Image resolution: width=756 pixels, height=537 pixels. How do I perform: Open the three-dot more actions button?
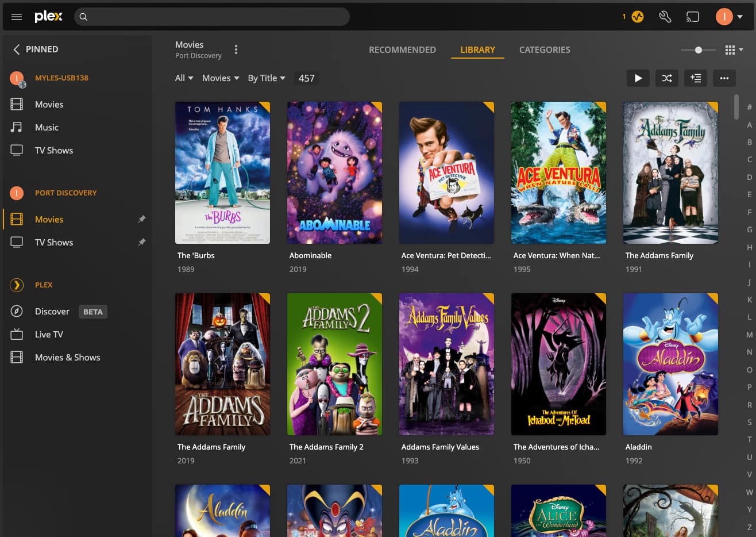[x=724, y=78]
